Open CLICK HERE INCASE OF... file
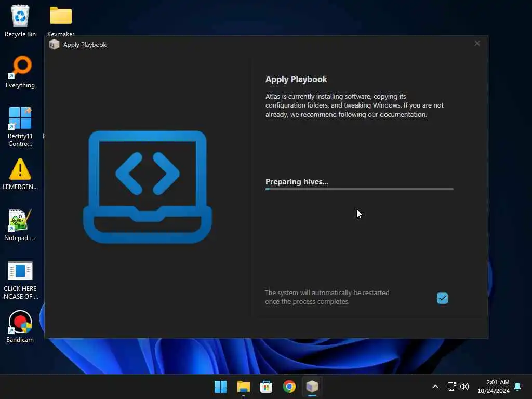 20,280
